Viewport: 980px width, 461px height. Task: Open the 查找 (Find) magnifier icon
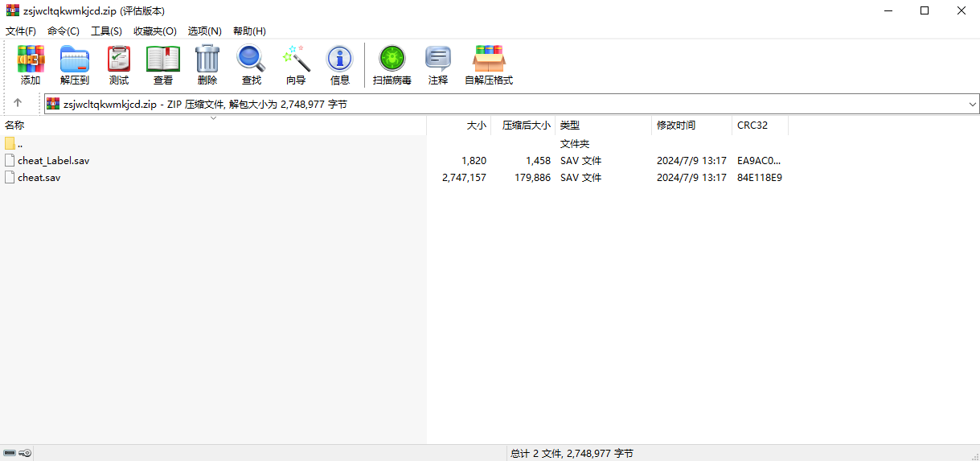click(251, 60)
